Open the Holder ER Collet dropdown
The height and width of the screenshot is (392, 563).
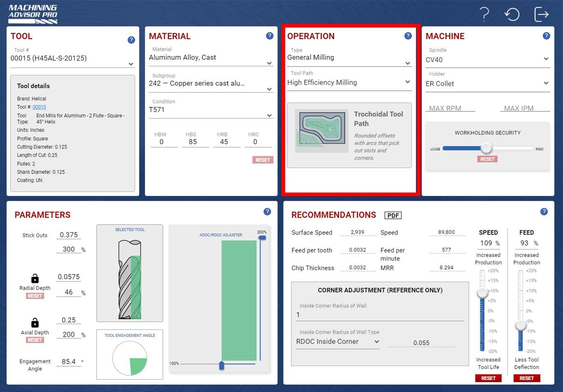[x=488, y=84]
